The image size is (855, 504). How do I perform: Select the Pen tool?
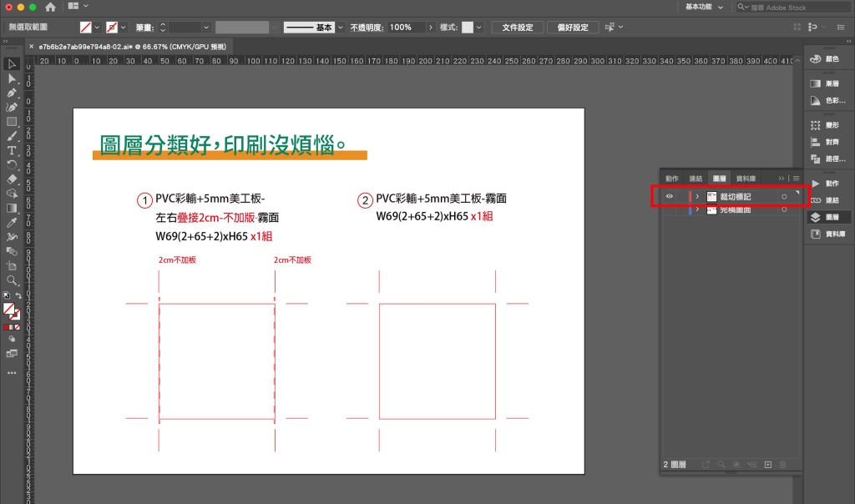pos(12,93)
